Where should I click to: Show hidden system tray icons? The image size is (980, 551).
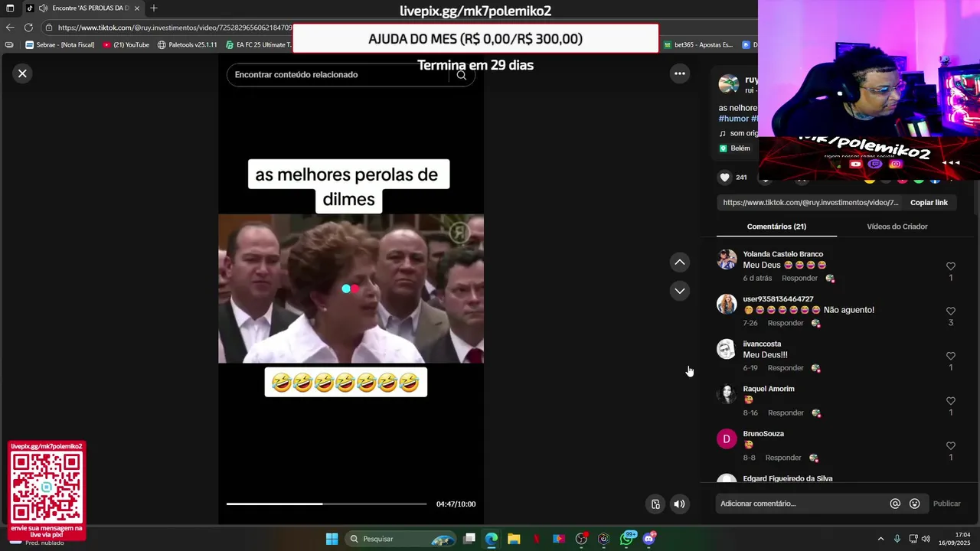[880, 539]
